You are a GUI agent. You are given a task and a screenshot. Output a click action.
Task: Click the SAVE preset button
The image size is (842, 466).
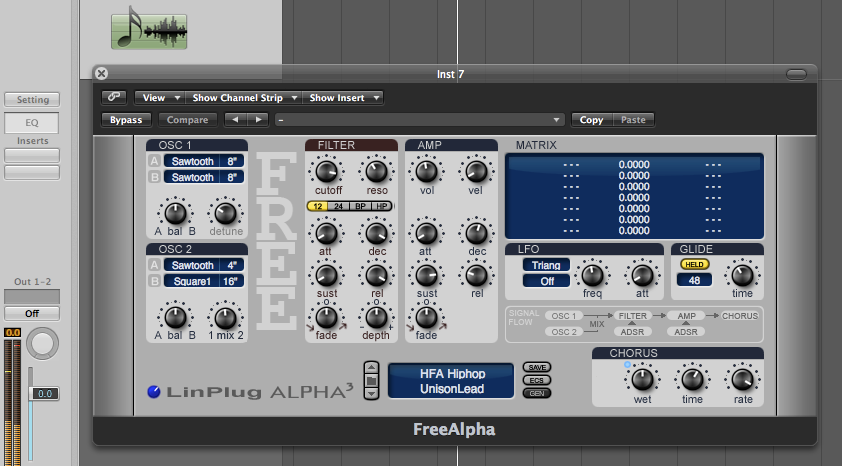tap(537, 367)
